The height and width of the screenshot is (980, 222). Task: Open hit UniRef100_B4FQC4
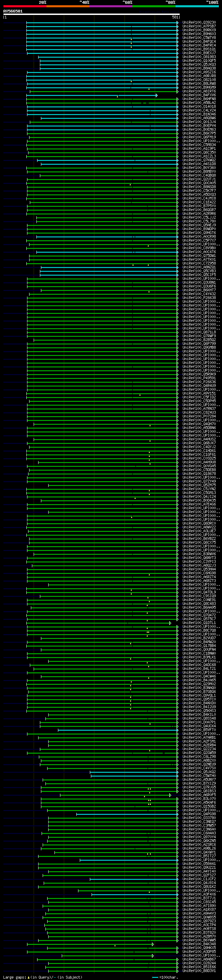199,41
